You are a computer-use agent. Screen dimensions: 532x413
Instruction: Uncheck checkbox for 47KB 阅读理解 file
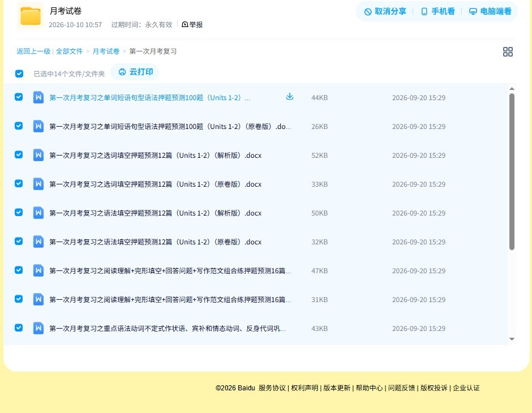pos(19,270)
